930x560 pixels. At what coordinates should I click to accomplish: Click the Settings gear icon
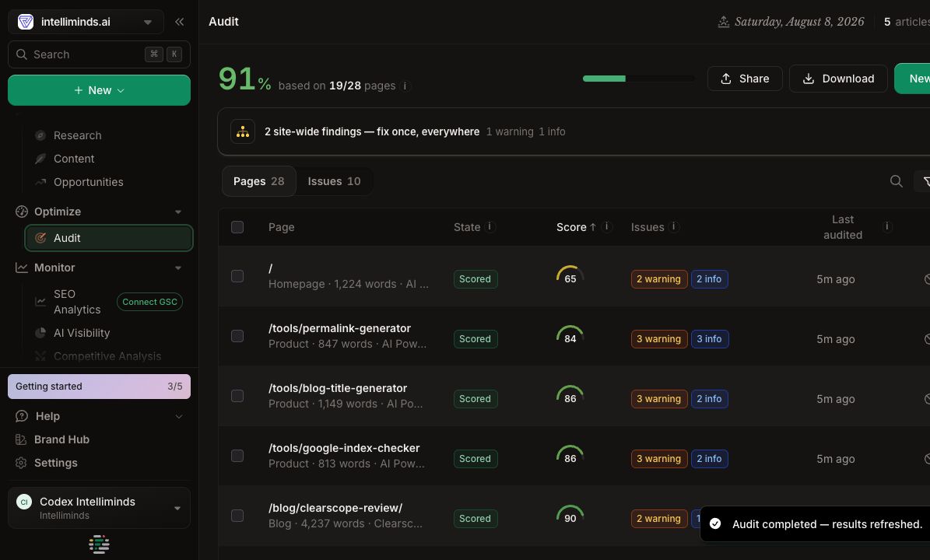point(21,463)
